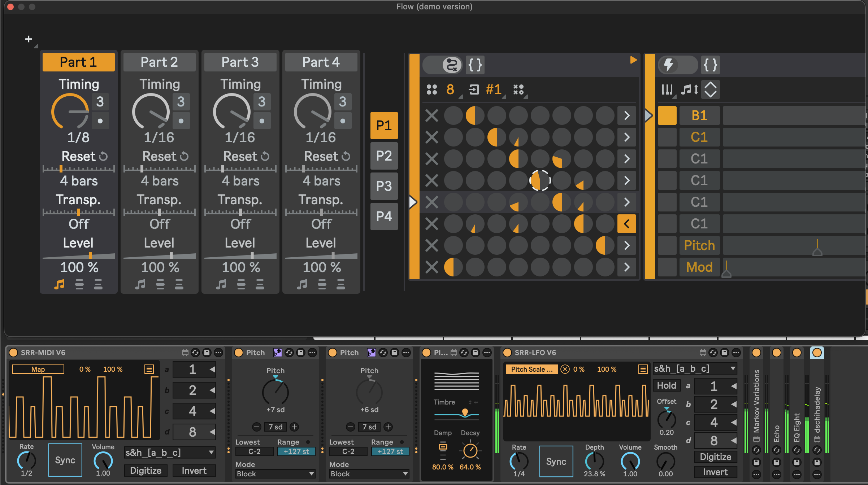Toggle the Sync button in SRR-LFO V6
Screen dimensions: 868x485
pos(556,462)
